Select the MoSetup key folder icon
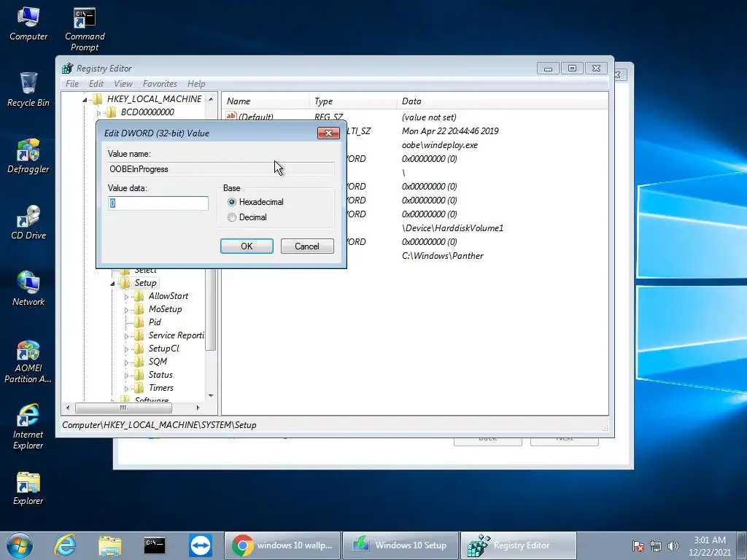747x560 pixels. (139, 309)
